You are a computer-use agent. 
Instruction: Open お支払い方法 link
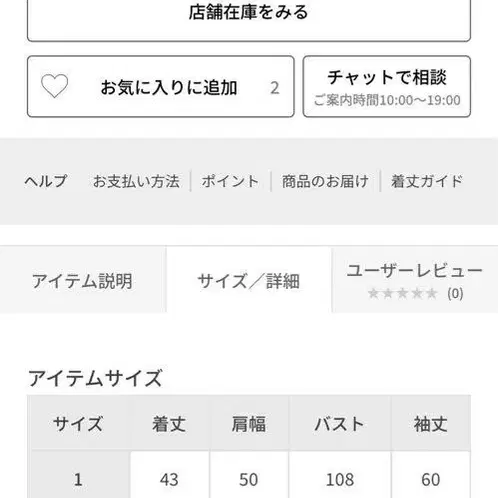(136, 181)
